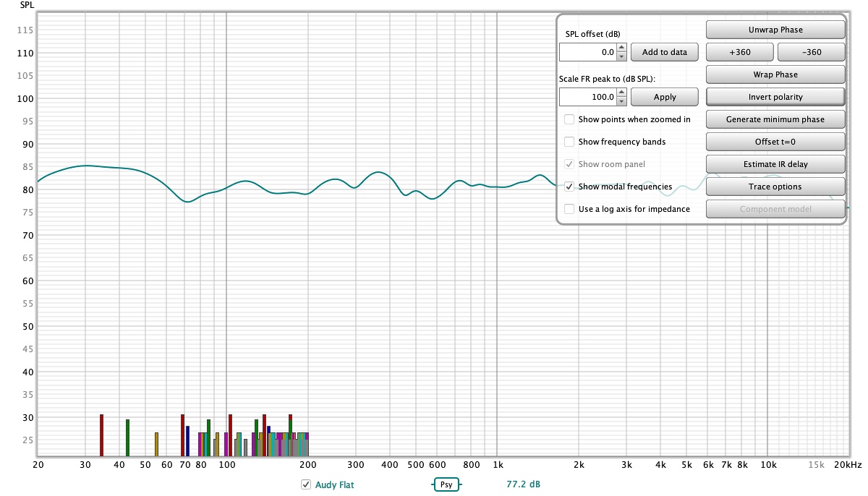Click the Unwrap Phase button

(775, 30)
